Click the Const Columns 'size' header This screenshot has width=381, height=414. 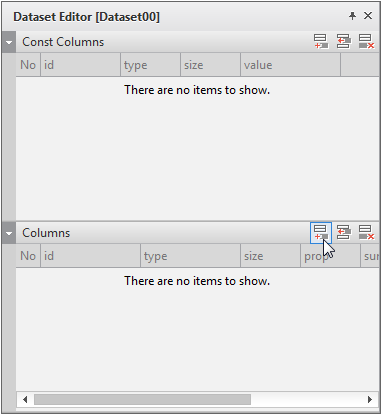pos(210,65)
